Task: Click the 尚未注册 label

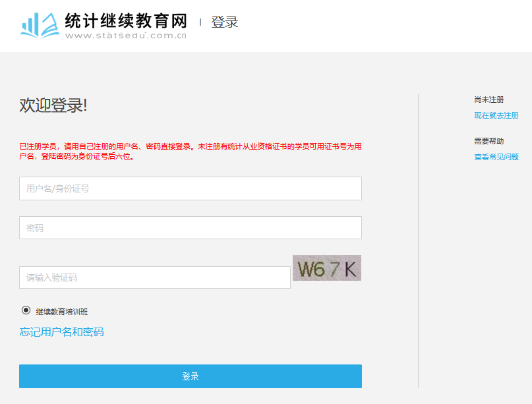Action: pos(489,100)
